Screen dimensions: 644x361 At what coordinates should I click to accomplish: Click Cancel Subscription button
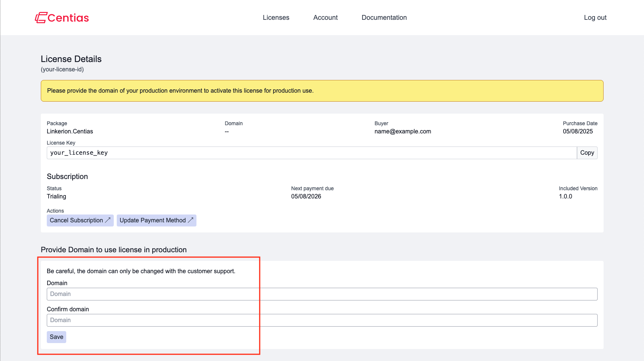[x=80, y=220]
